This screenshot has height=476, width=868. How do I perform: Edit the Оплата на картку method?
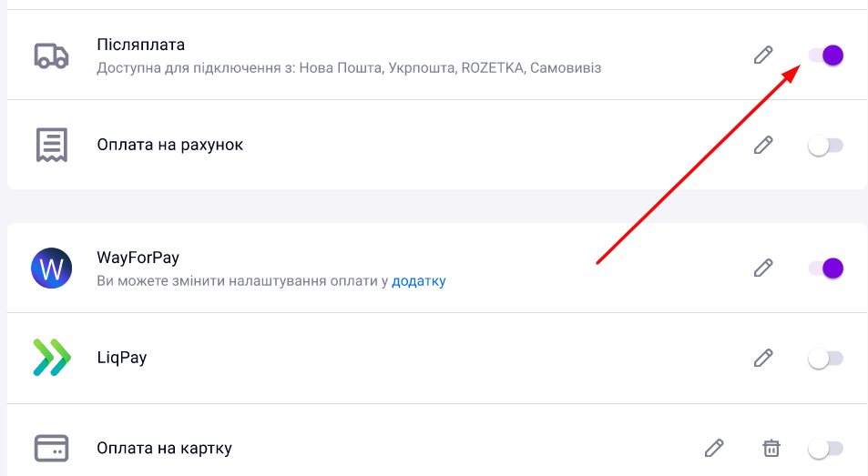(714, 448)
